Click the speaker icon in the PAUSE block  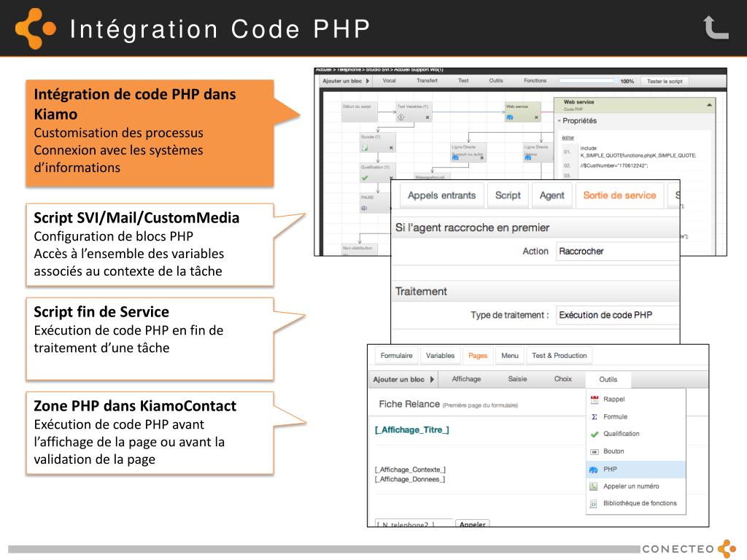tap(365, 208)
